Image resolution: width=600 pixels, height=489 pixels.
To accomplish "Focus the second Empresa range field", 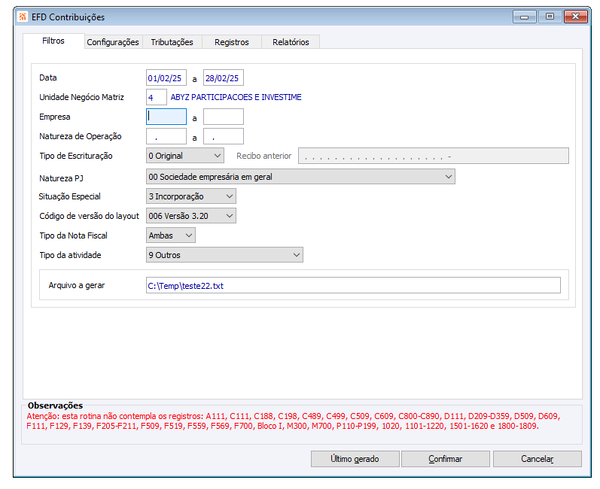I will (x=223, y=117).
